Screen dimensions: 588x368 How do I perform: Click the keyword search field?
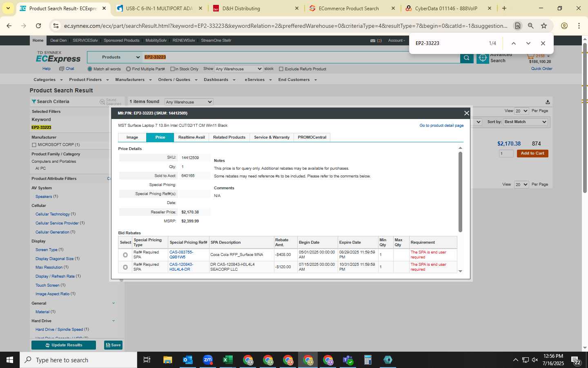301,57
